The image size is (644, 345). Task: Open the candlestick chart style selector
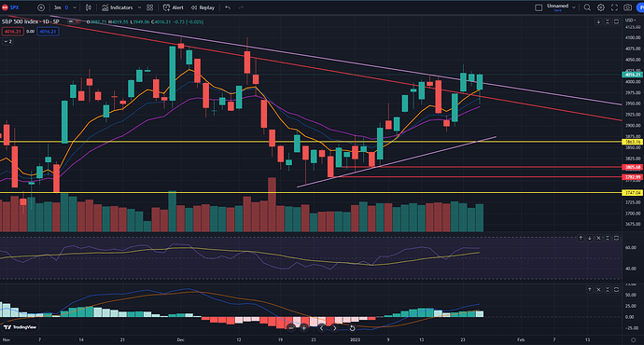[89, 7]
